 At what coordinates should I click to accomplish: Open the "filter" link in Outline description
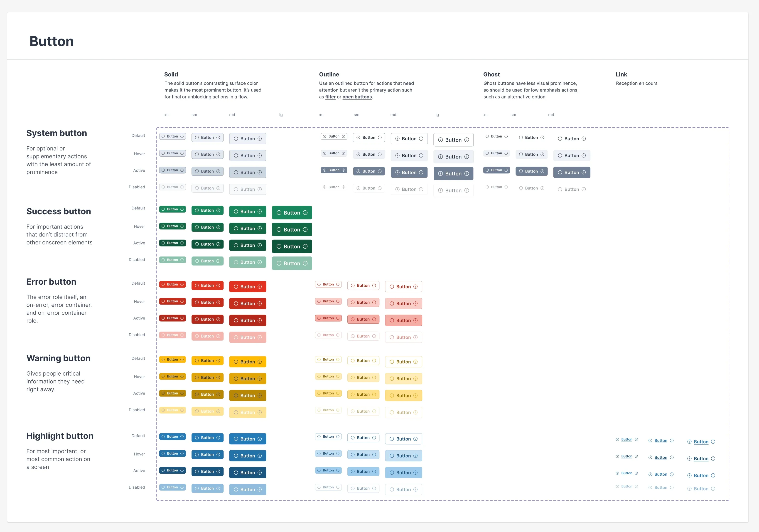click(330, 97)
